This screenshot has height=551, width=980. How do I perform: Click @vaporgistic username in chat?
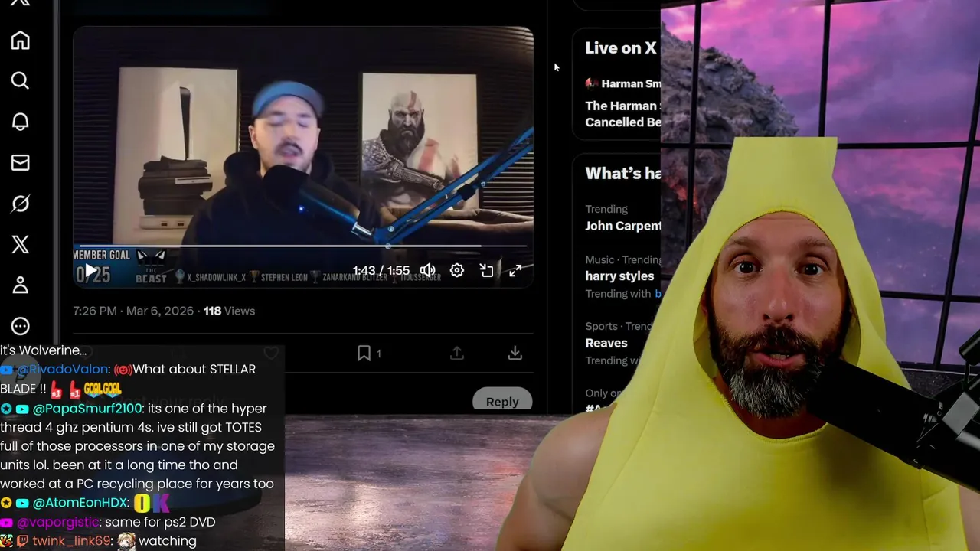click(57, 522)
